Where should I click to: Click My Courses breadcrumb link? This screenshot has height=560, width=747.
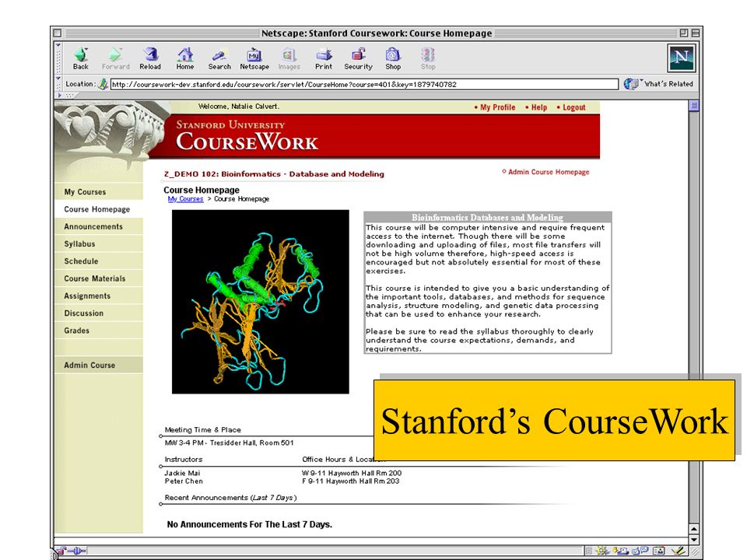(x=185, y=199)
